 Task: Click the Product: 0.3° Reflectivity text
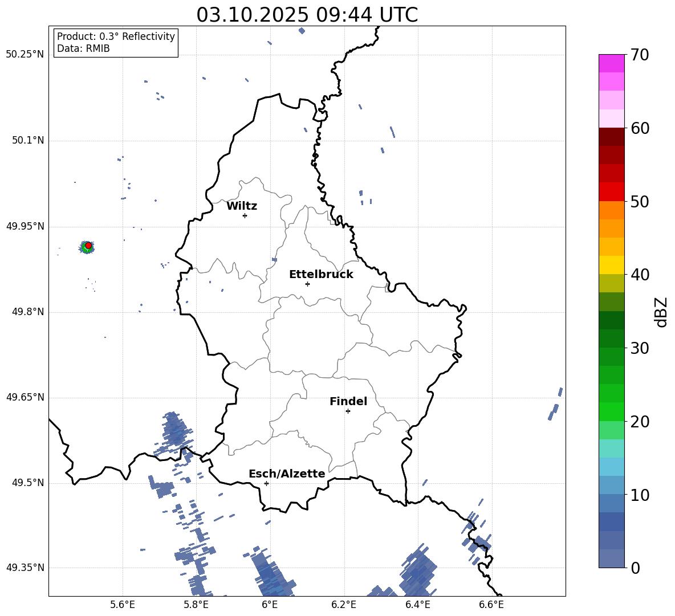(116, 36)
